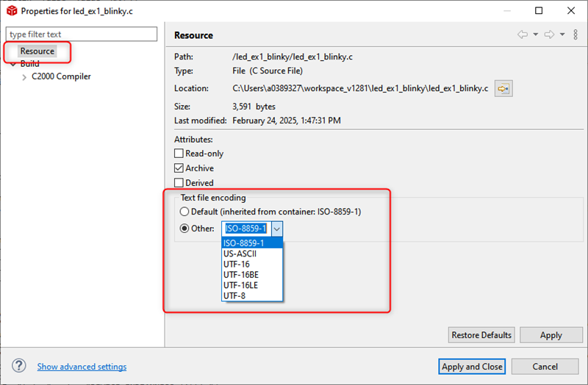Maximize the Properties dialog window
588x385 pixels.
[x=539, y=10]
